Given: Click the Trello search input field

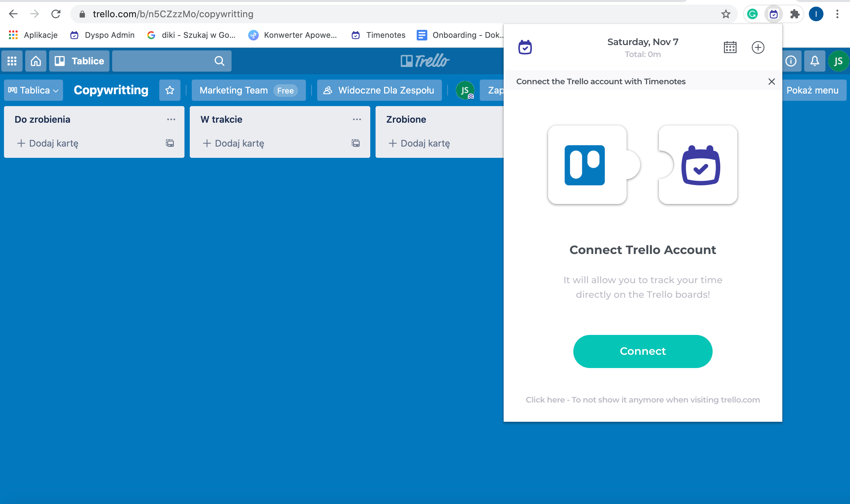Looking at the screenshot, I should tap(163, 61).
